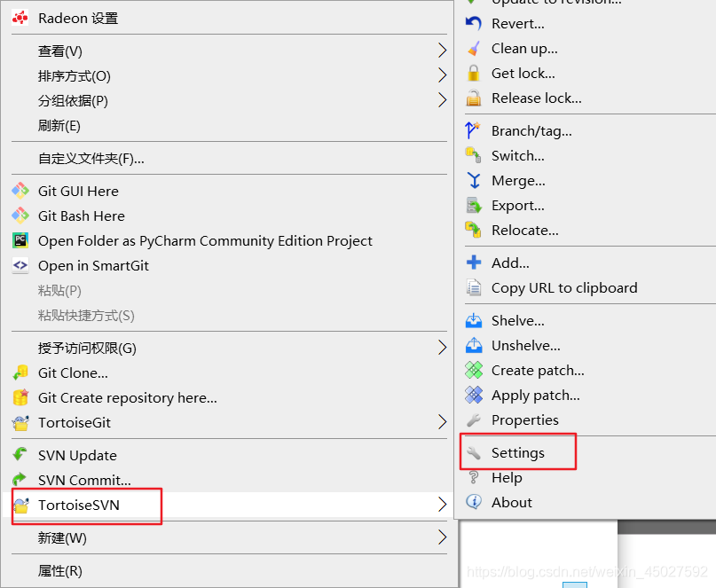Expand the TortoiseSVN submenu arrow
The height and width of the screenshot is (588, 716).
[442, 505]
